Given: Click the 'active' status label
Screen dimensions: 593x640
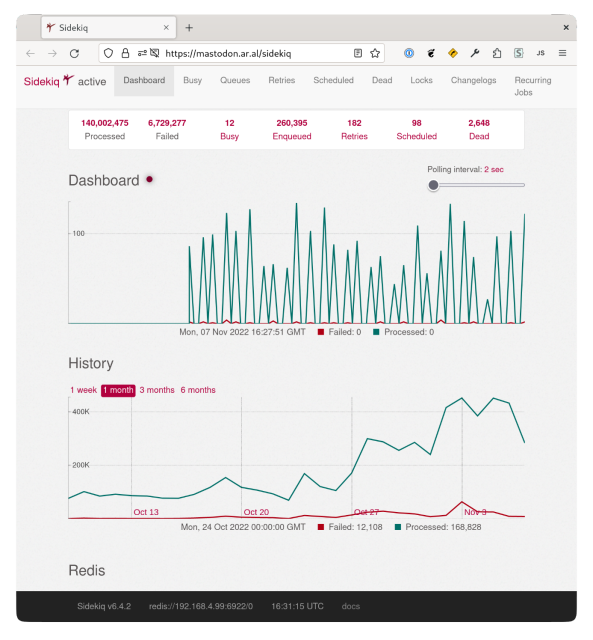Looking at the screenshot, I should tap(92, 82).
